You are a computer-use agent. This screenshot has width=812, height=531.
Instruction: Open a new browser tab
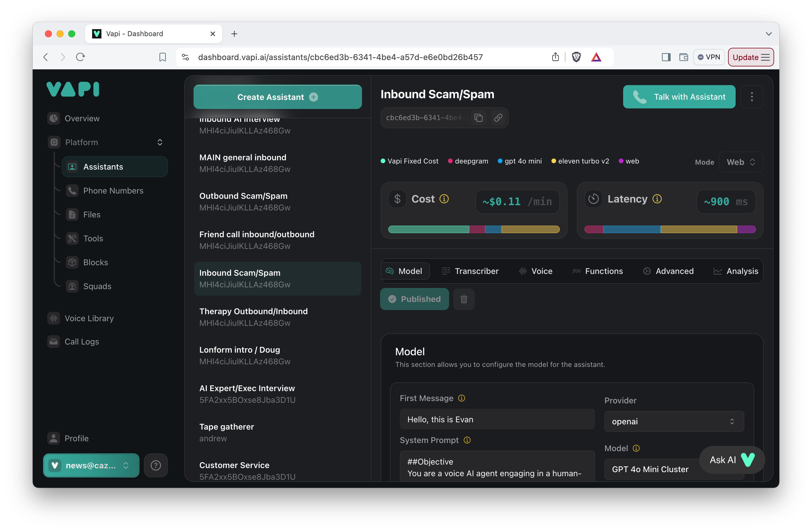coord(234,34)
